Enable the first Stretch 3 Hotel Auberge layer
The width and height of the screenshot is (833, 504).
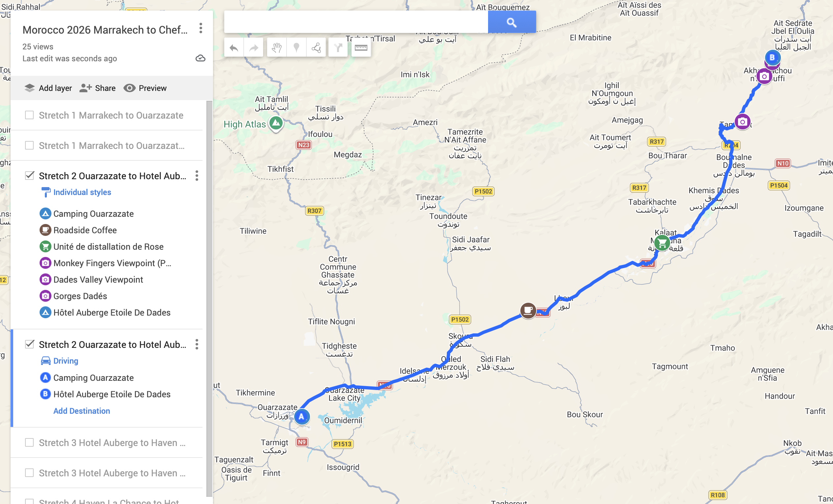point(29,442)
